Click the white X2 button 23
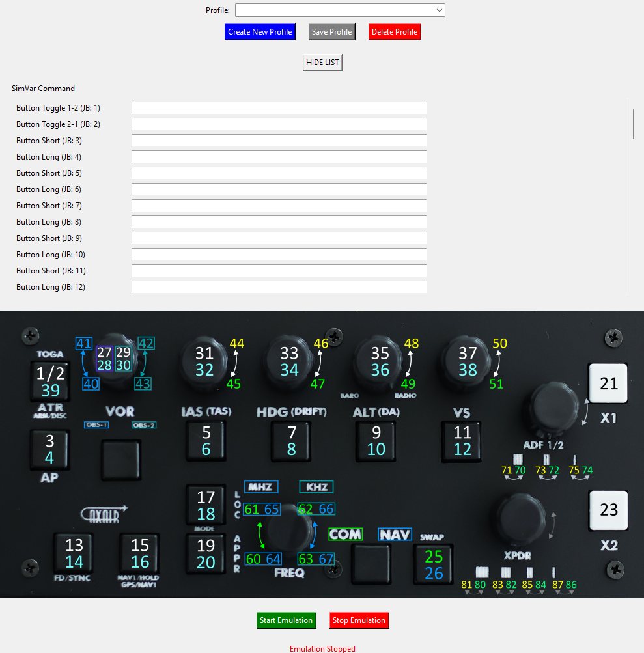 (608, 510)
